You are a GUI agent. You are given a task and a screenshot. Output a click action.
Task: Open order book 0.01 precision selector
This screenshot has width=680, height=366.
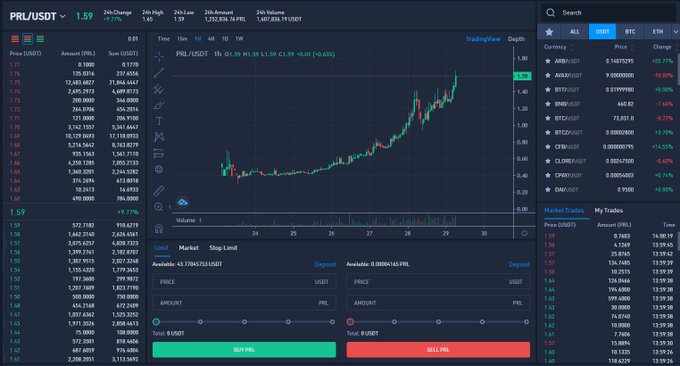[133, 39]
